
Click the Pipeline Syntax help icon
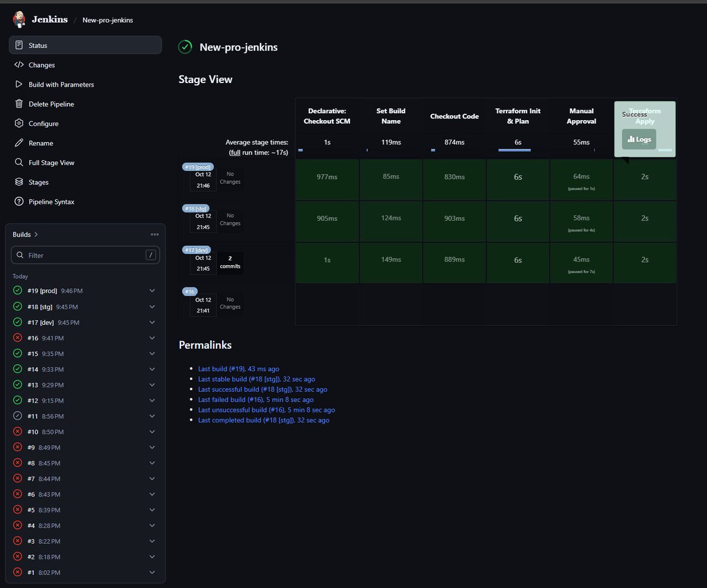tap(18, 201)
